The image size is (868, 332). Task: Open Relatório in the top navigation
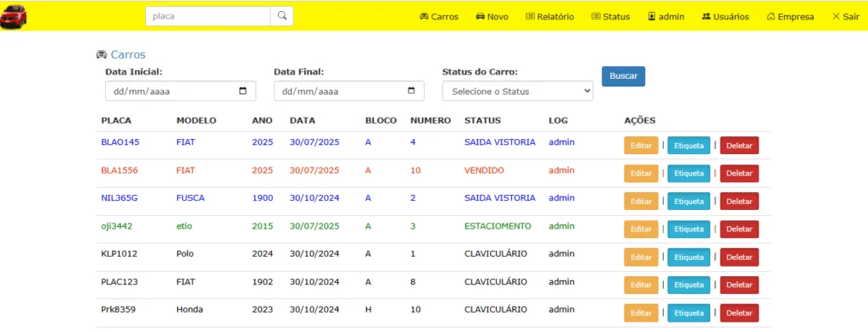click(x=549, y=17)
